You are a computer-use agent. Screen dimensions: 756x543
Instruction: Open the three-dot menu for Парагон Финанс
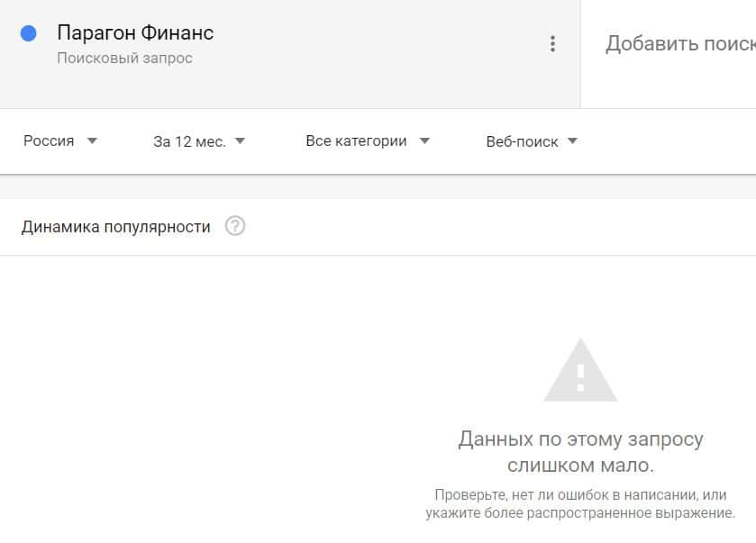[552, 44]
